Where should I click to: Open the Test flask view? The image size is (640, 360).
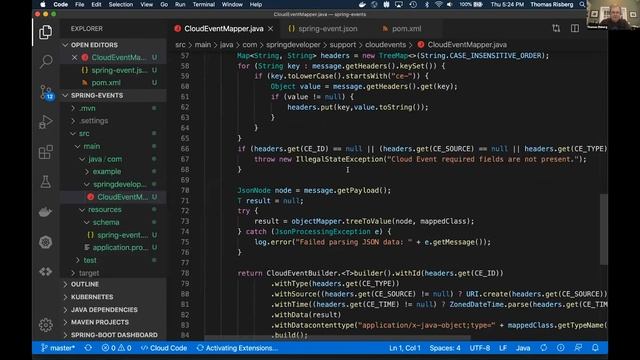click(x=46, y=182)
